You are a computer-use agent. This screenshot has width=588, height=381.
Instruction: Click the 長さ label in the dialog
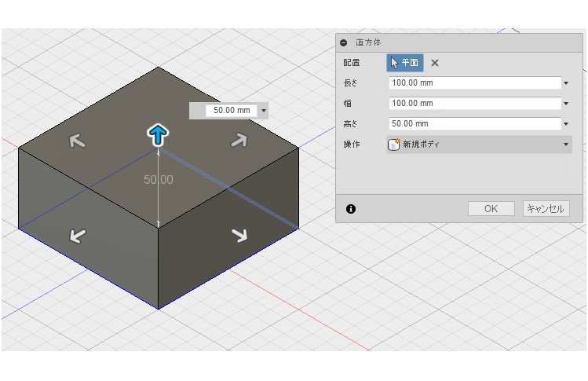click(350, 83)
